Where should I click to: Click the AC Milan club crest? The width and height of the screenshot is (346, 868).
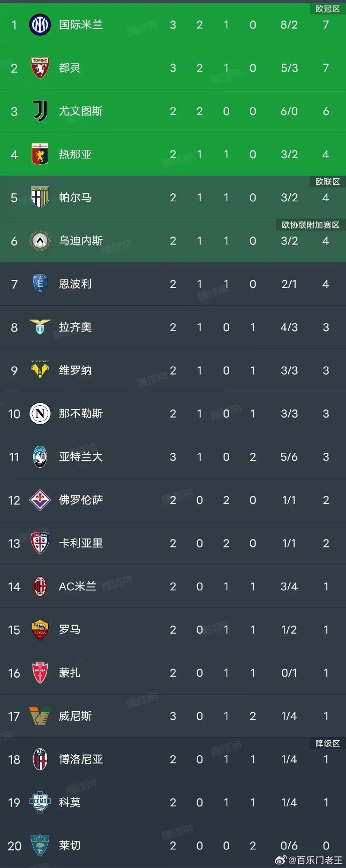pos(40,587)
